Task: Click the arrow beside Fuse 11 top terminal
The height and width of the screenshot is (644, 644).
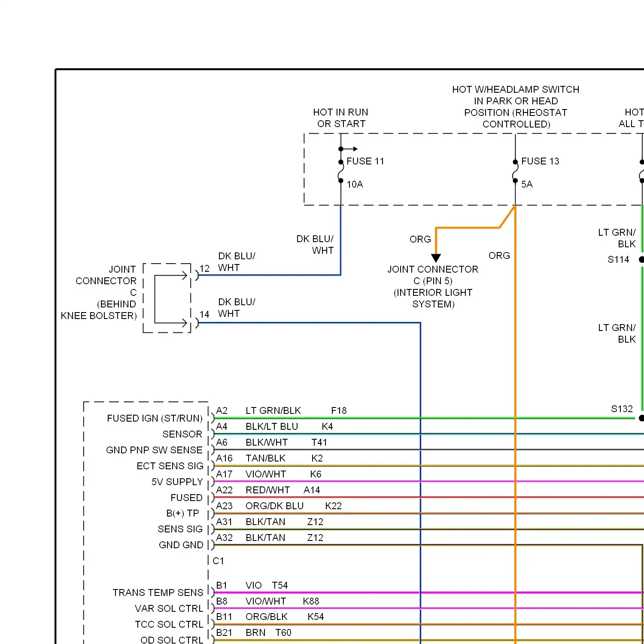Action: coord(349,149)
